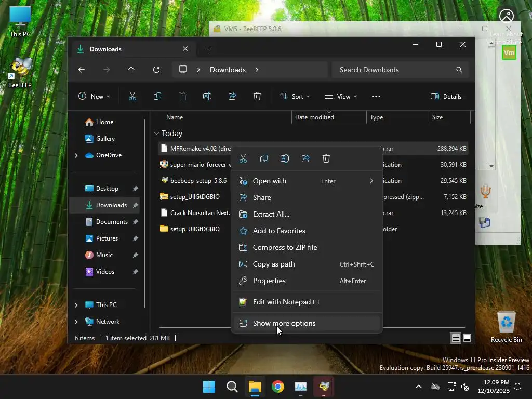Choose Compress to ZIP file
This screenshot has height=399, width=532.
tap(307, 247)
